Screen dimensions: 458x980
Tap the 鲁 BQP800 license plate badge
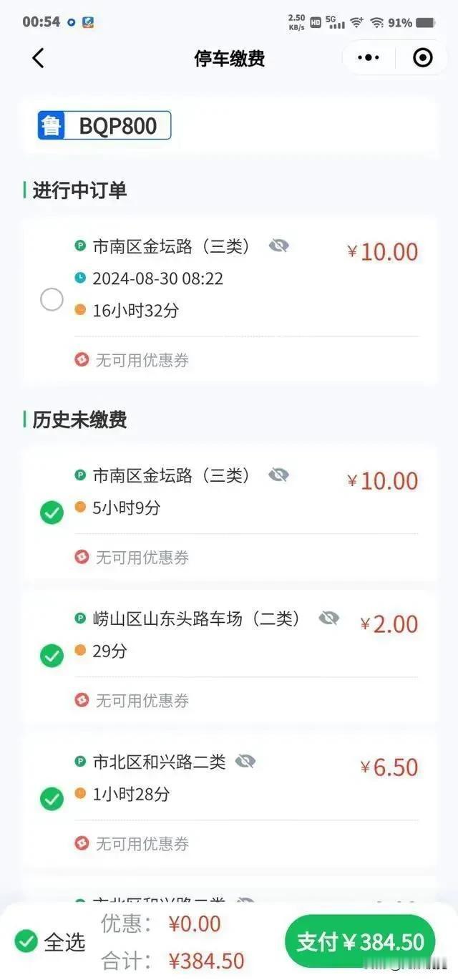coord(104,126)
